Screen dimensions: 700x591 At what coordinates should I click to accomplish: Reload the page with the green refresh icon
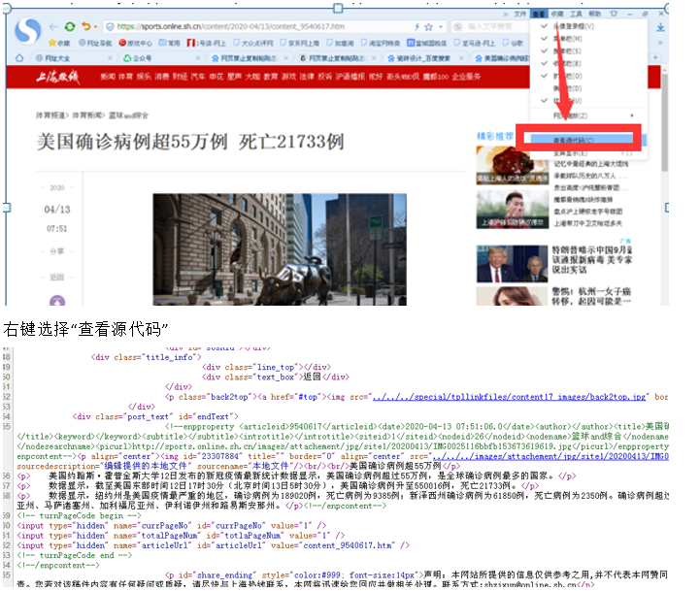pyautogui.click(x=70, y=27)
